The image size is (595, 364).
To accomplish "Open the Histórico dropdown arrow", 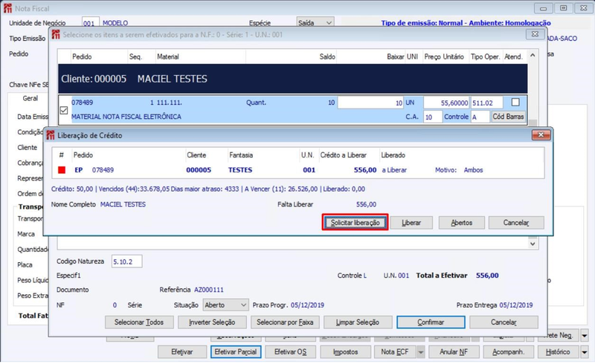I will (x=585, y=352).
